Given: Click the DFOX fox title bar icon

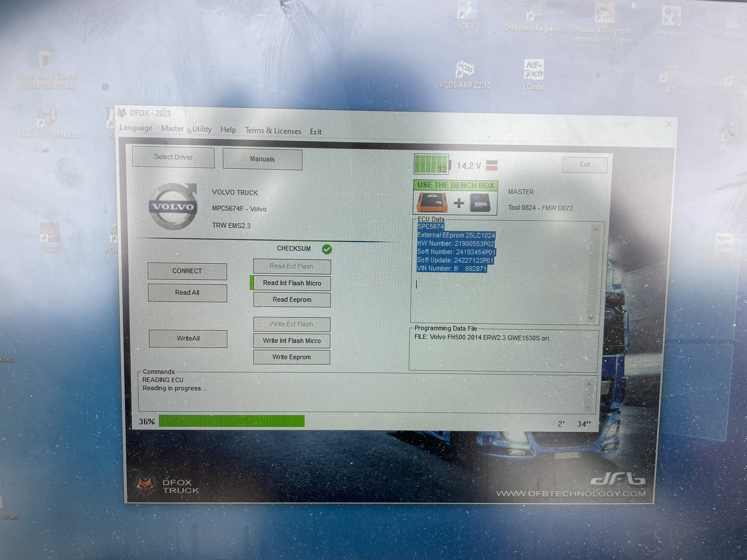Looking at the screenshot, I should tap(122, 113).
